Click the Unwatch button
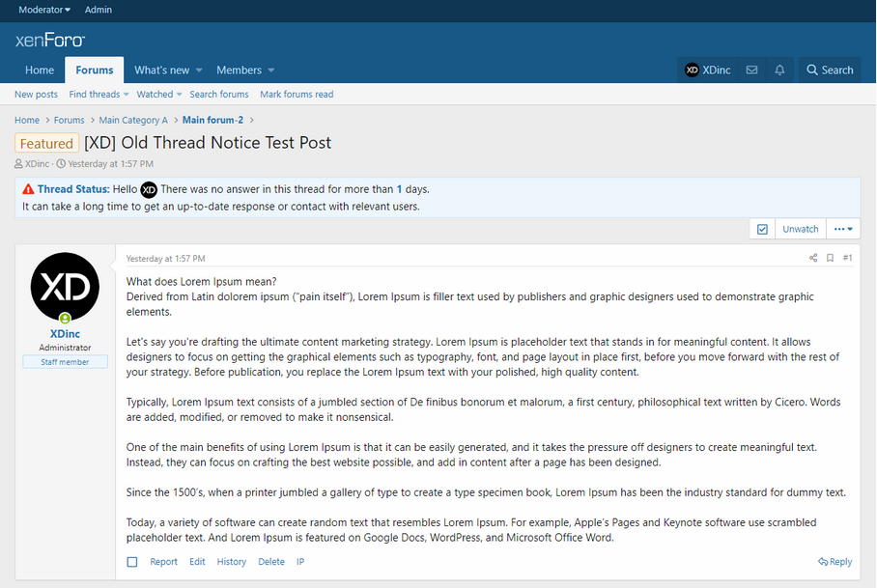 tap(801, 229)
